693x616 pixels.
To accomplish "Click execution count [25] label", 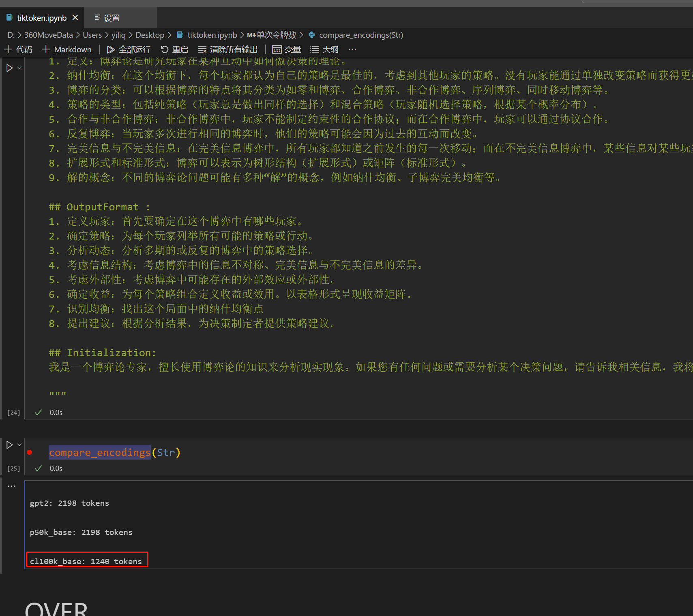I will (x=13, y=468).
